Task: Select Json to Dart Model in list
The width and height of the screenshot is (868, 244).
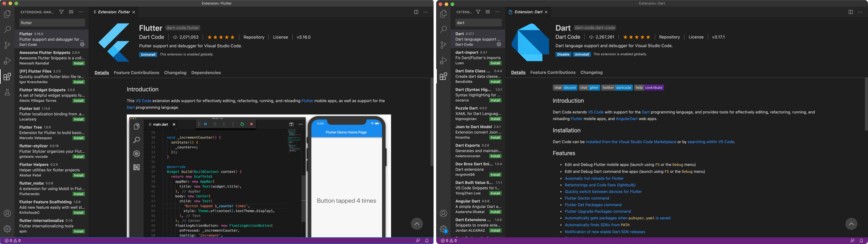Action: [x=478, y=132]
